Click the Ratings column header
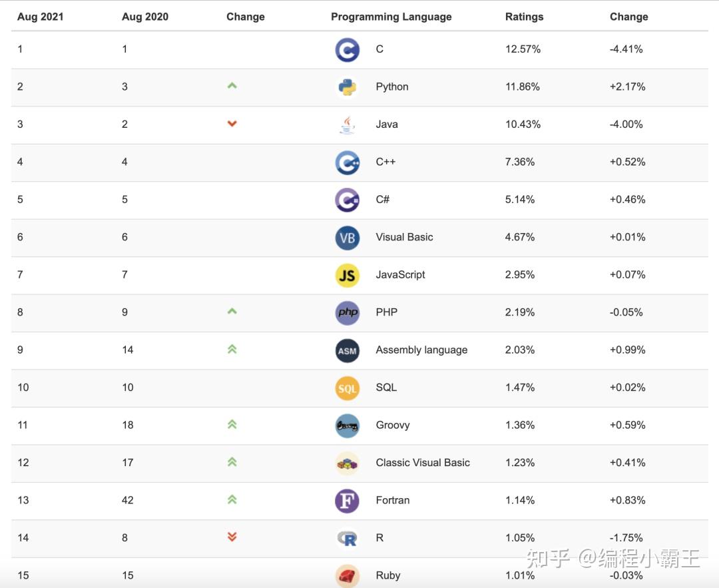 tap(524, 17)
